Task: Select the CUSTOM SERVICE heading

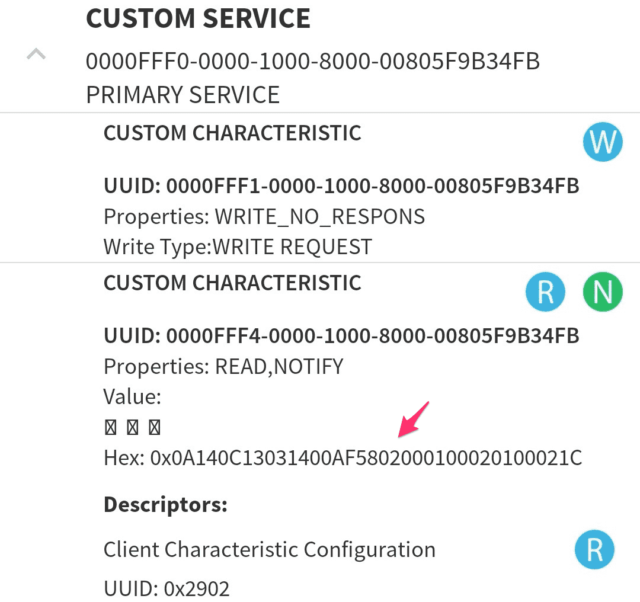Action: pyautogui.click(x=198, y=18)
